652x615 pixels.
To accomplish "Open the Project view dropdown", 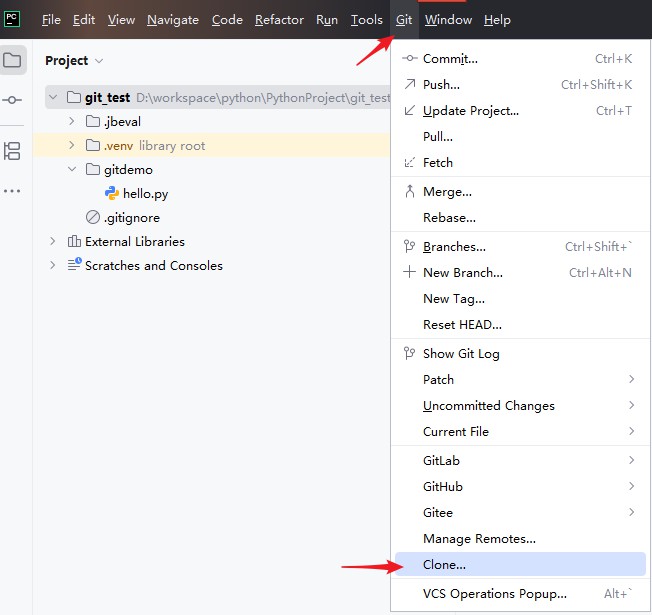I will click(99, 61).
